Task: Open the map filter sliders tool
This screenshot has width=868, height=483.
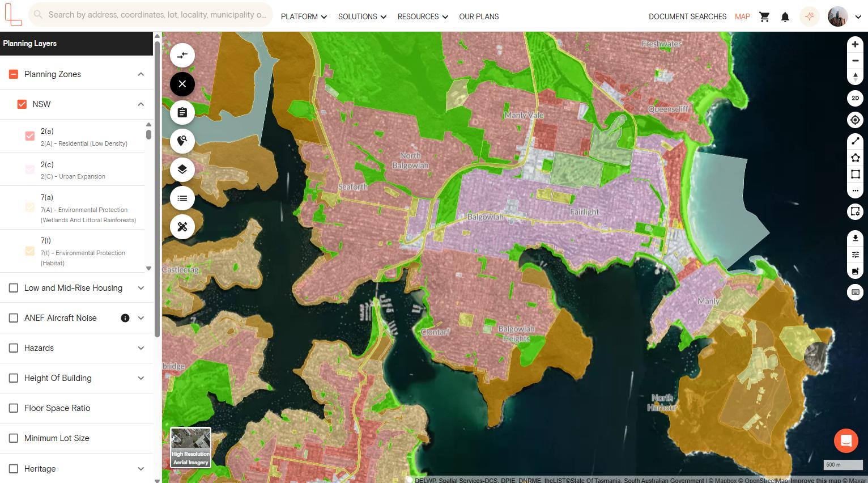Action: pos(856,255)
